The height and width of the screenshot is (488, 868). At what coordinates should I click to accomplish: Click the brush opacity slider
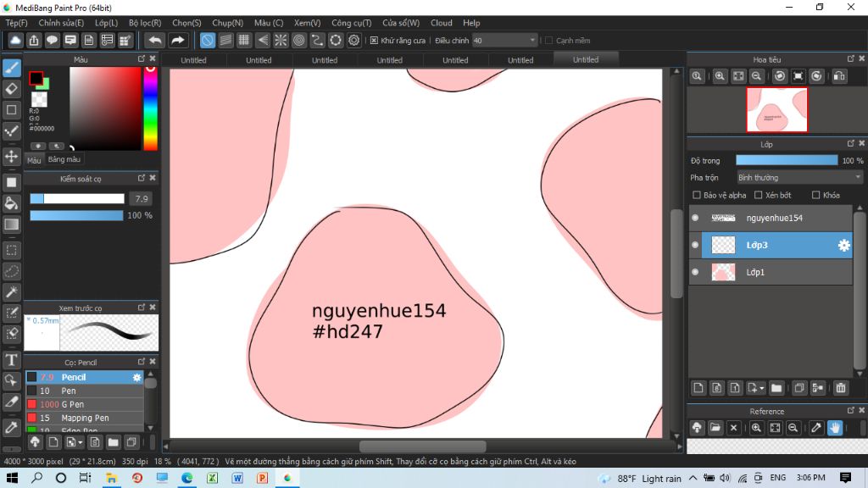pos(76,215)
